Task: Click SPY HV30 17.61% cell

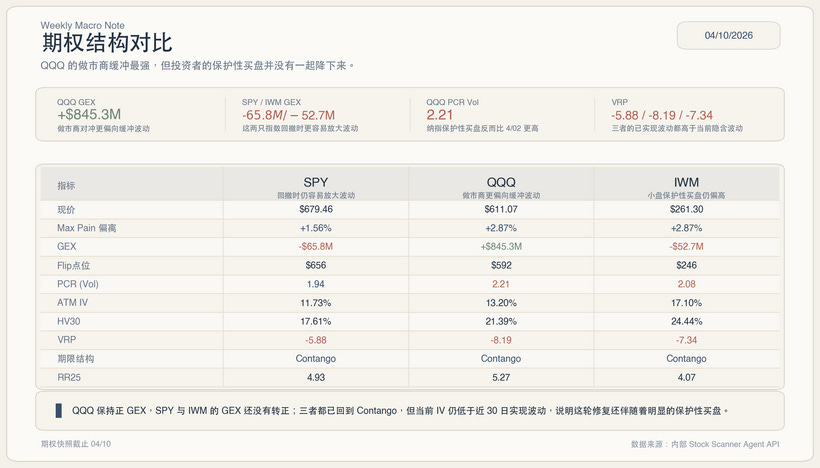Action: [316, 321]
